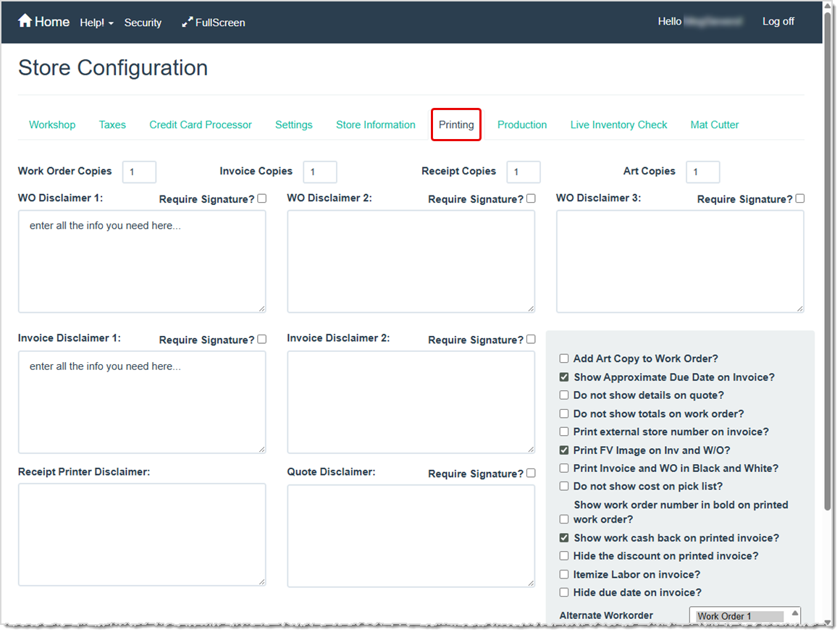Activate FullScreen mode via the arrows icon
840x635 pixels.
click(213, 22)
